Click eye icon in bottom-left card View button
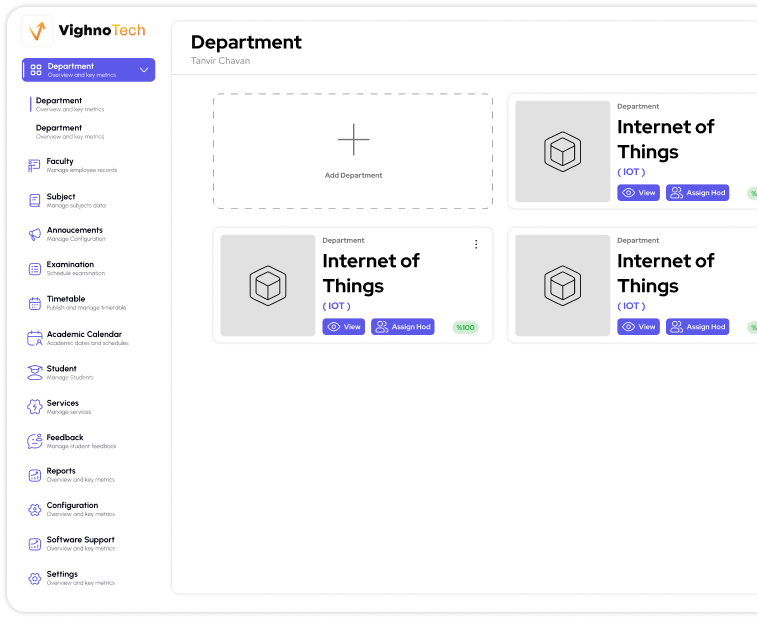The height and width of the screenshot is (619, 757). [334, 327]
